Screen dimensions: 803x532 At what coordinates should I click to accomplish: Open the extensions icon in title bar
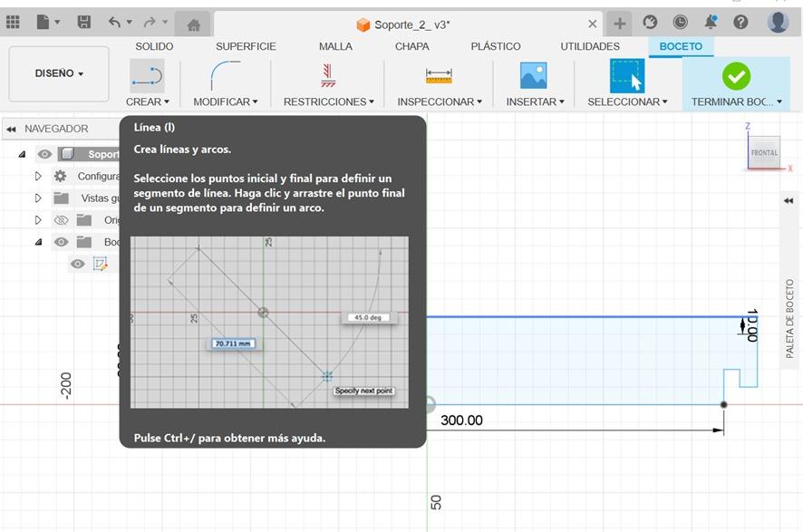tap(650, 22)
